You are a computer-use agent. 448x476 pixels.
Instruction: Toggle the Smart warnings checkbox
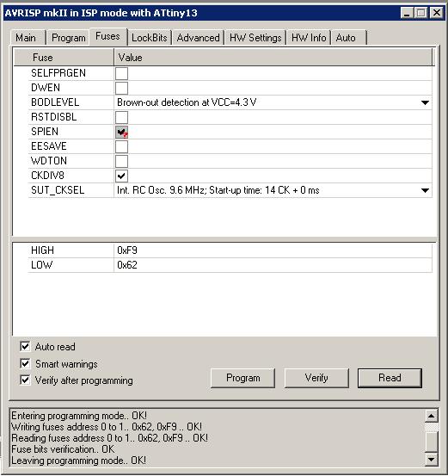[25, 363]
